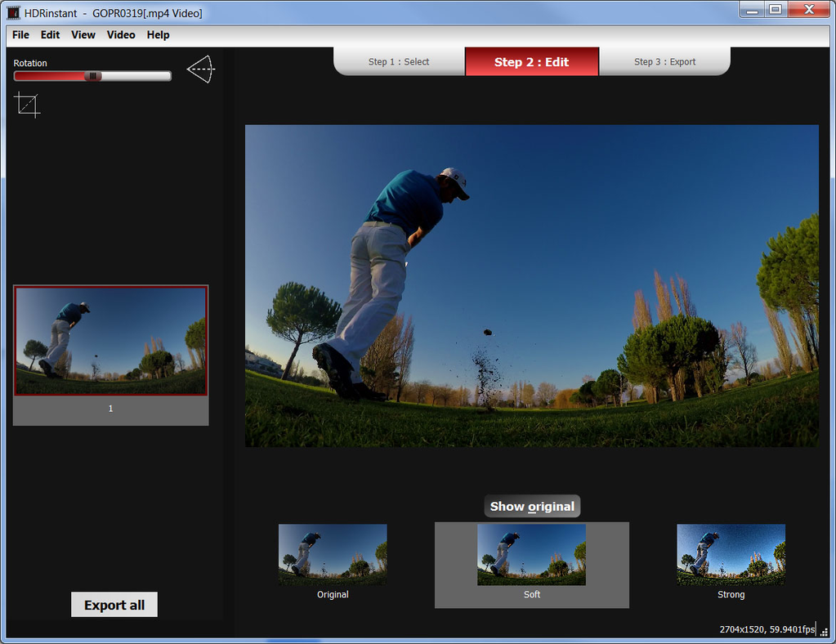Screen dimensions: 836x644
Task: Click the resolution and fps status text
Action: coord(767,629)
